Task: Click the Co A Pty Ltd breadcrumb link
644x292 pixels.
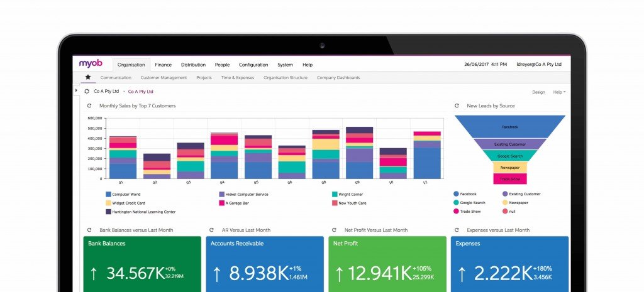Action: pyautogui.click(x=140, y=92)
